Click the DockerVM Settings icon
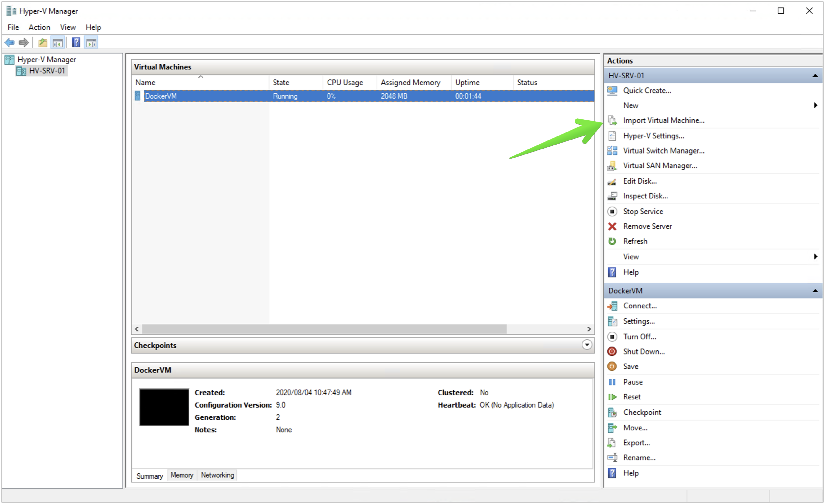The height and width of the screenshot is (504, 825). tap(612, 321)
